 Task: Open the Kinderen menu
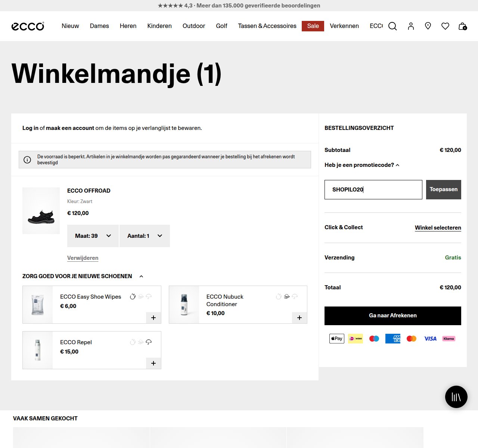click(159, 26)
